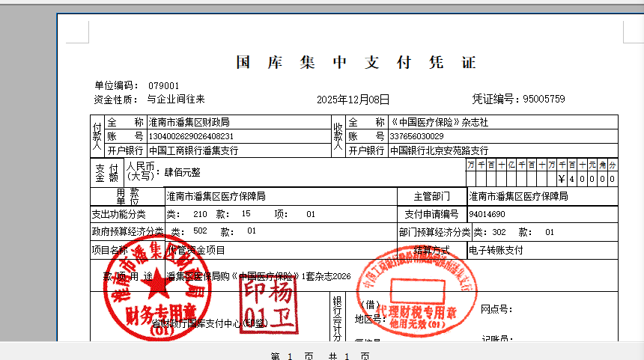
Task: Click the 结算方式 value 电子转账支付
Action: tap(496, 250)
